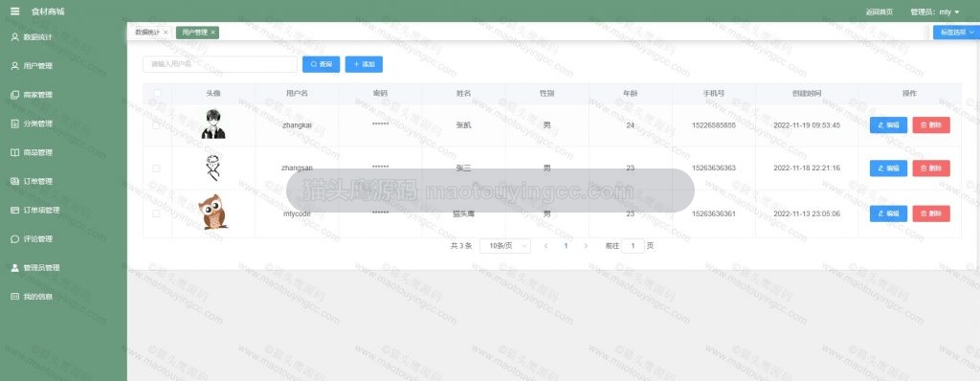
Task: Edit the mtycode user row
Action: click(888, 213)
